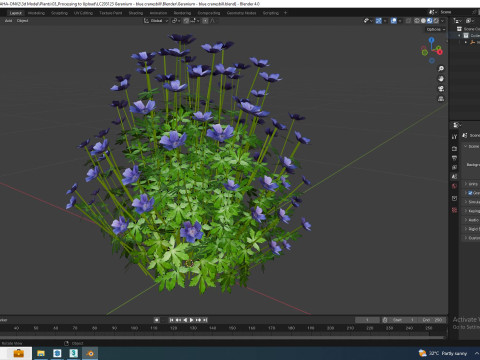Open the Object menu in viewport header
Viewport: 480px width, 360px height.
[22, 21]
